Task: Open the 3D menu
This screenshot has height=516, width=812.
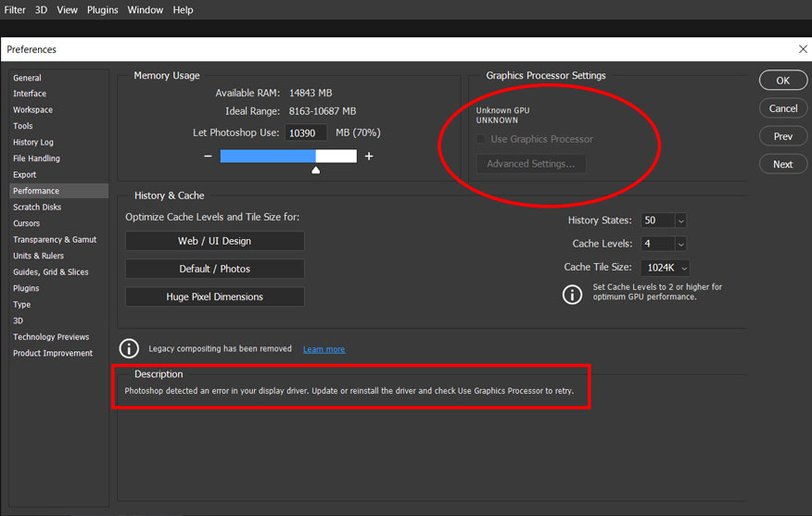Action: (x=41, y=10)
